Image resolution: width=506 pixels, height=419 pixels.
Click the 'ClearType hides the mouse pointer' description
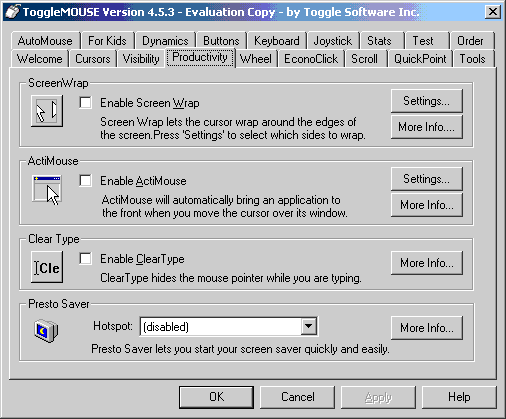(231, 278)
